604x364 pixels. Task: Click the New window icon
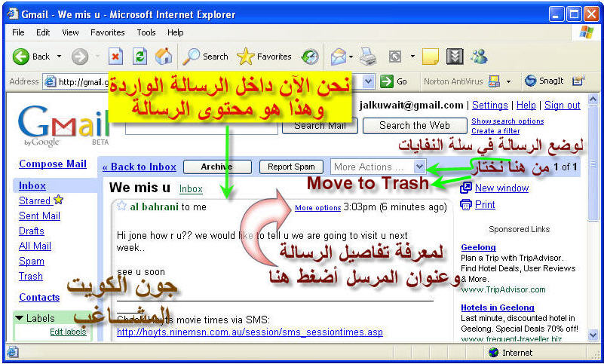point(466,188)
